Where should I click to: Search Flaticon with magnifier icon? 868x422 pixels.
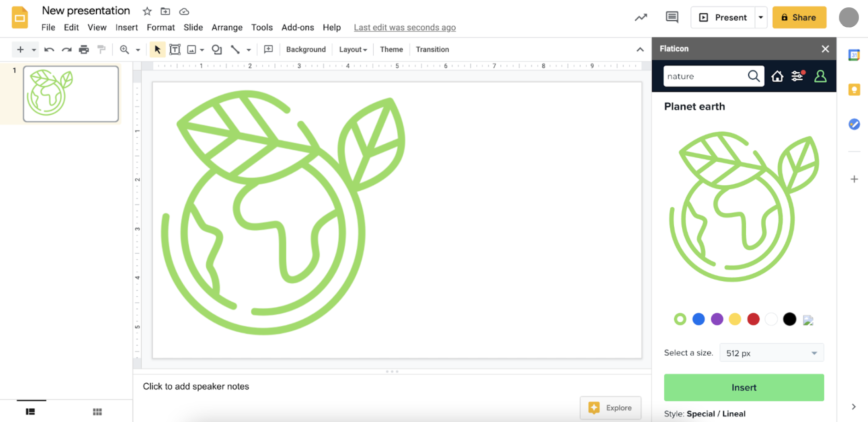(x=753, y=76)
